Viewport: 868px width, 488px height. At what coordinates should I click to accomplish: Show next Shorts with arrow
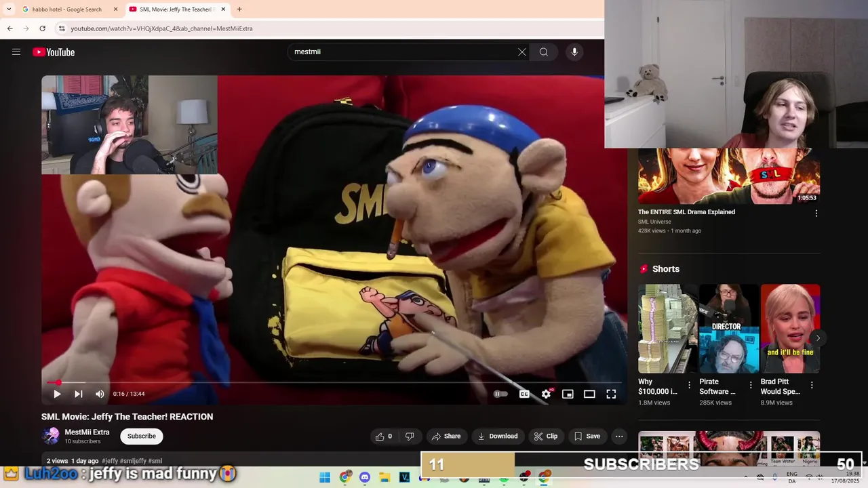tap(818, 338)
